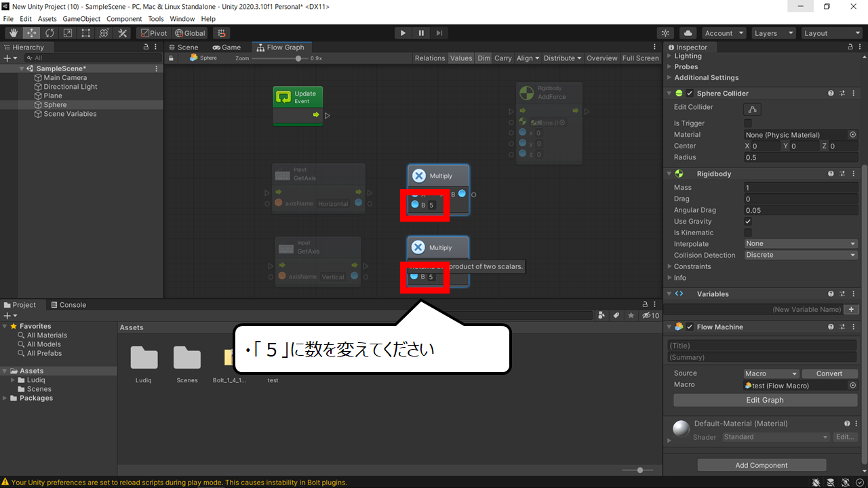This screenshot has width=868, height=488.
Task: Click the Edit Collider icon button
Action: 752,109
